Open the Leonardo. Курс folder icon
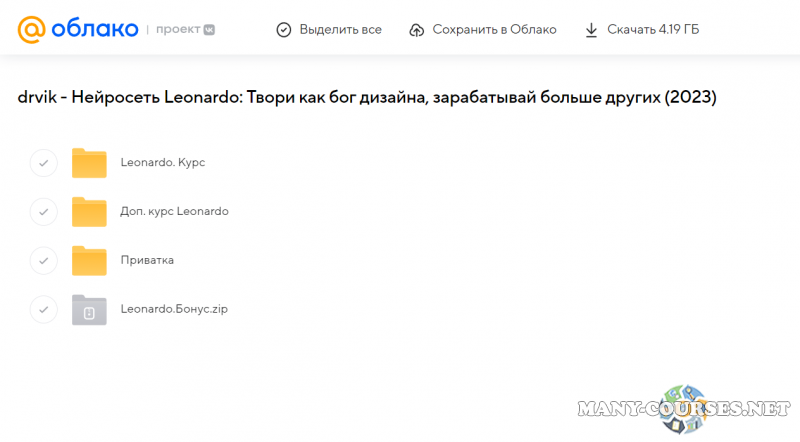Image resolution: width=800 pixels, height=442 pixels. tap(89, 162)
